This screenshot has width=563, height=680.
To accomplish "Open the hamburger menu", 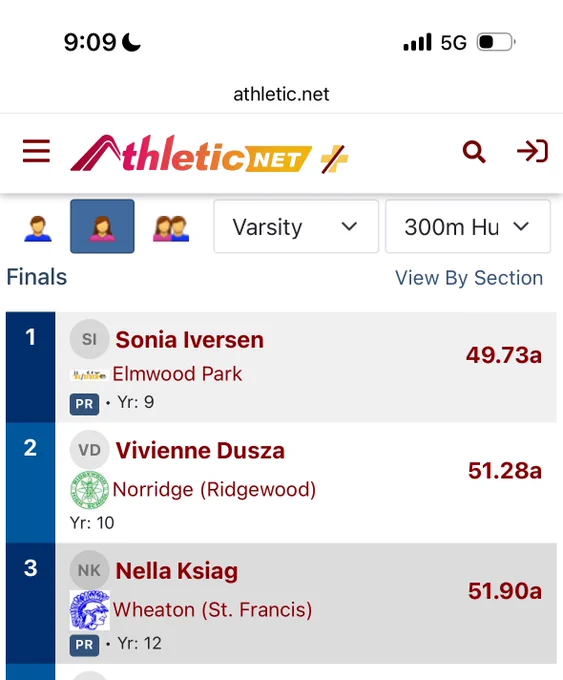I will point(36,151).
